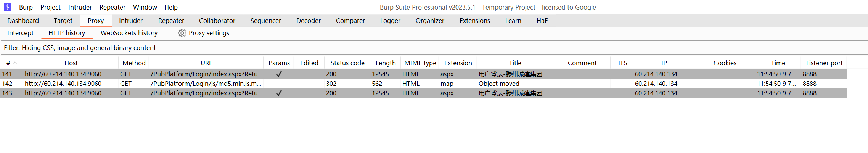Click the host cell in row 142
Screen dimensions: 868x153
63,84
